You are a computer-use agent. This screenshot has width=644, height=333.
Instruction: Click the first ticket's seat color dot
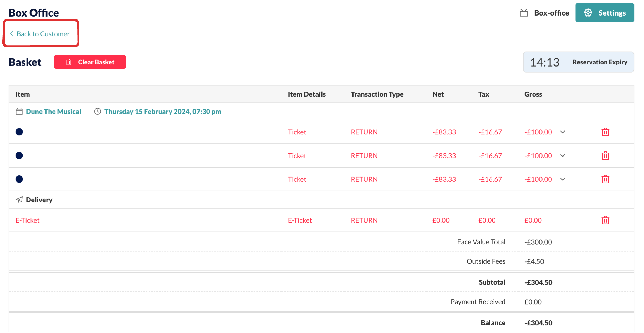click(19, 132)
